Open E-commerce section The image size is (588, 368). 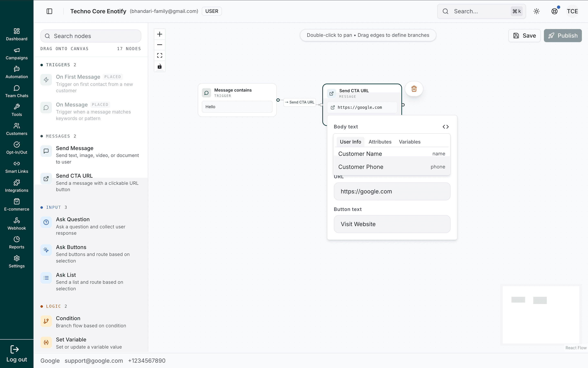coord(17,204)
